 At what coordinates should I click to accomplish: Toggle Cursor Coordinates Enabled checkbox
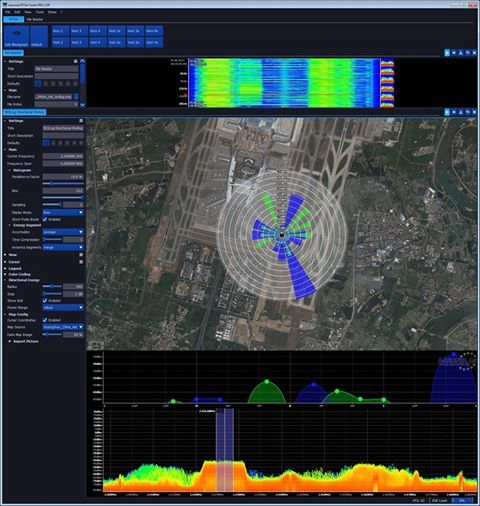(x=45, y=320)
